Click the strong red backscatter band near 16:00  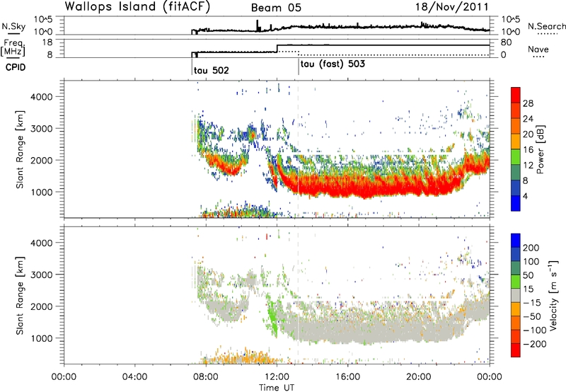[x=348, y=186]
